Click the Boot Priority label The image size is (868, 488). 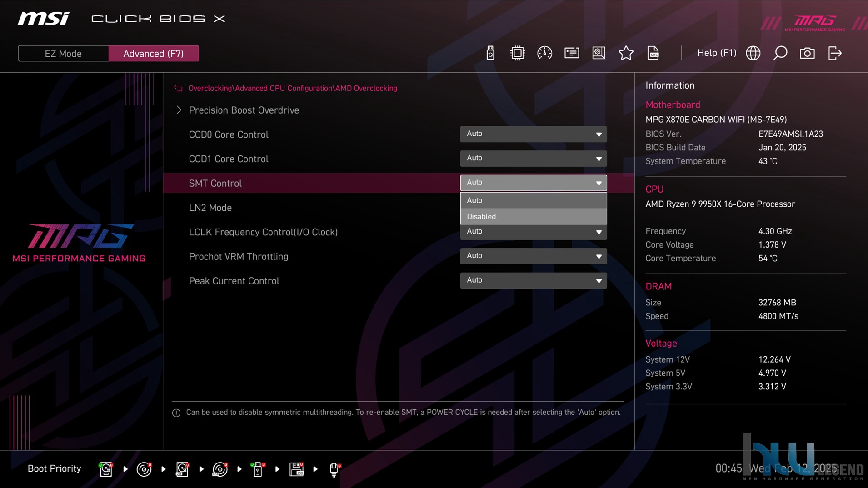(x=54, y=468)
